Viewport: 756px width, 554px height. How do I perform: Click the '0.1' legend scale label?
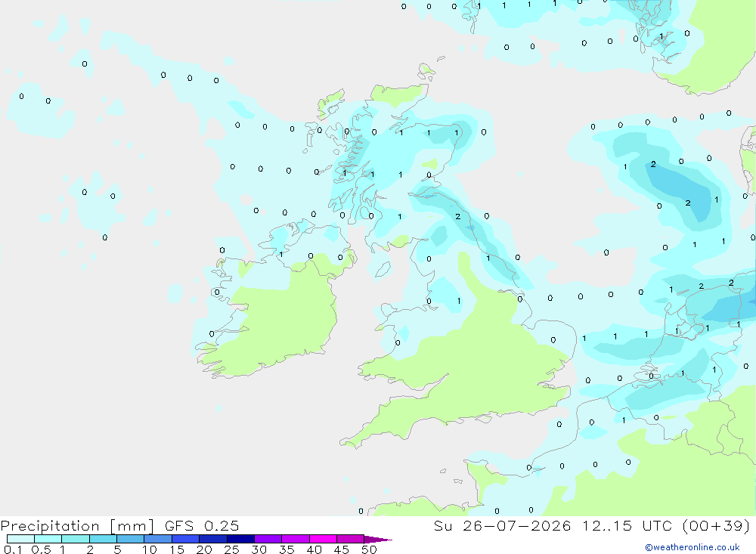[x=13, y=549]
